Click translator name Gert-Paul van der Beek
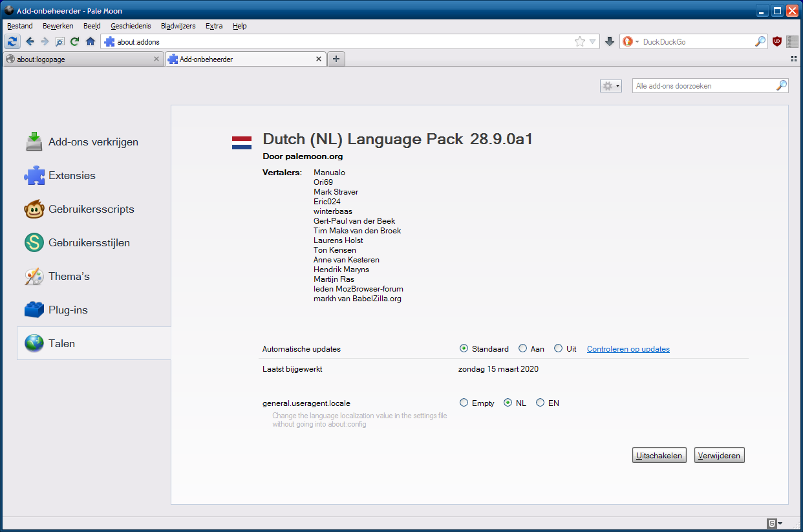The image size is (803, 532). point(354,221)
